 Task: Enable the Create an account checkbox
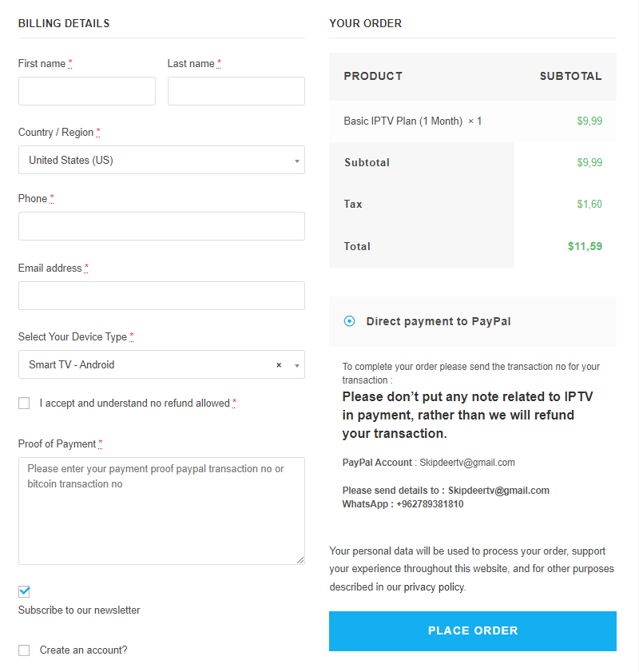pyautogui.click(x=24, y=650)
